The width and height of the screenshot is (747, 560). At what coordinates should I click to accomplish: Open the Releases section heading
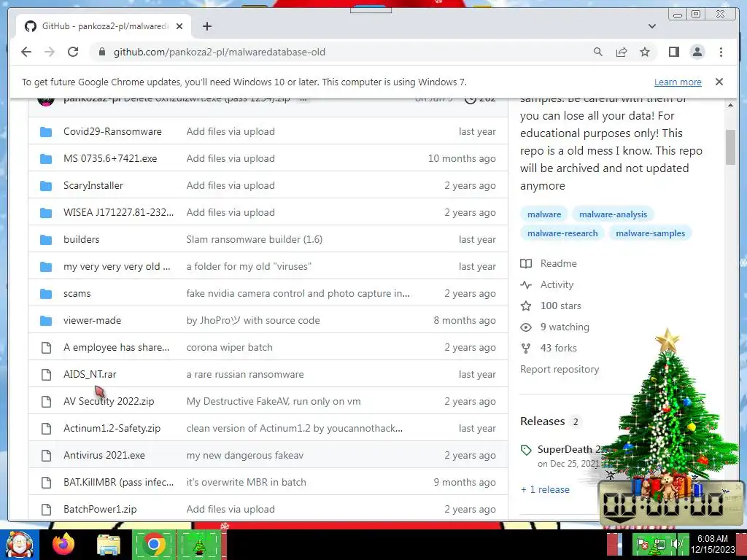[x=542, y=421]
